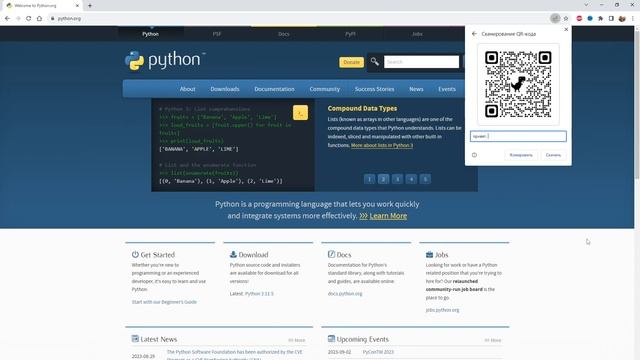Open More about lists in Python 3 link
Screen dimensions: 640x360
tap(382, 145)
